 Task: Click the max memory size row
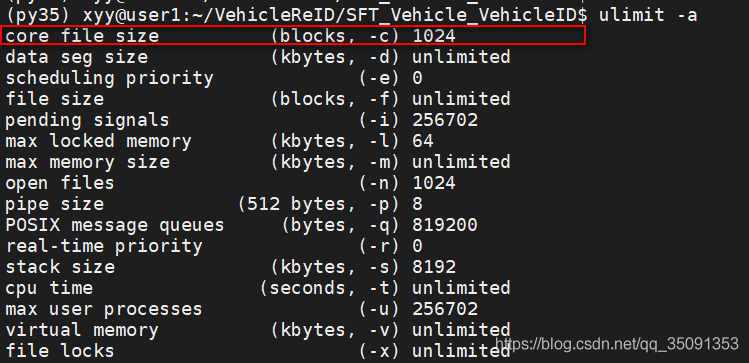[x=258, y=162]
